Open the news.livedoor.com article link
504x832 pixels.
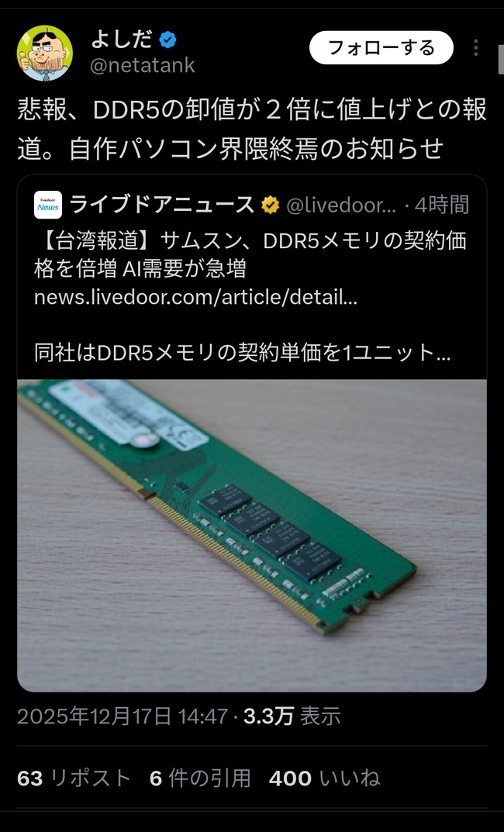pos(195,297)
